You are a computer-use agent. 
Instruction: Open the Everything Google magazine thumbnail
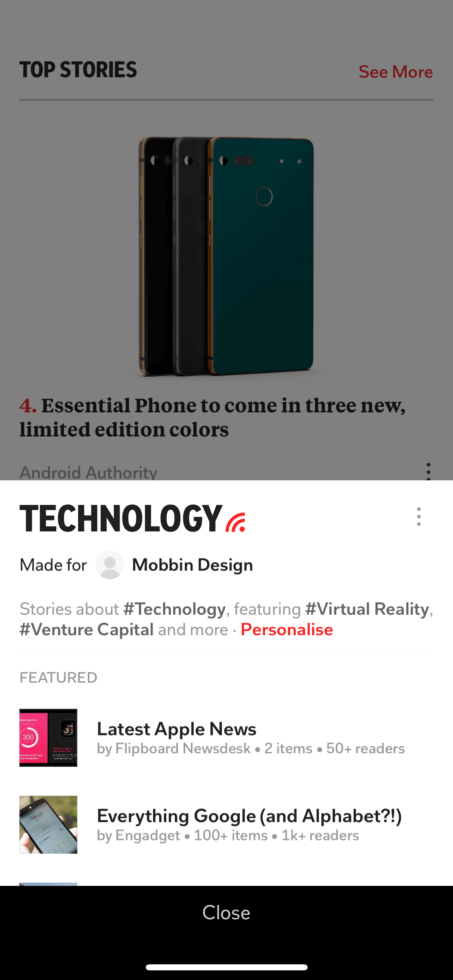coord(48,825)
